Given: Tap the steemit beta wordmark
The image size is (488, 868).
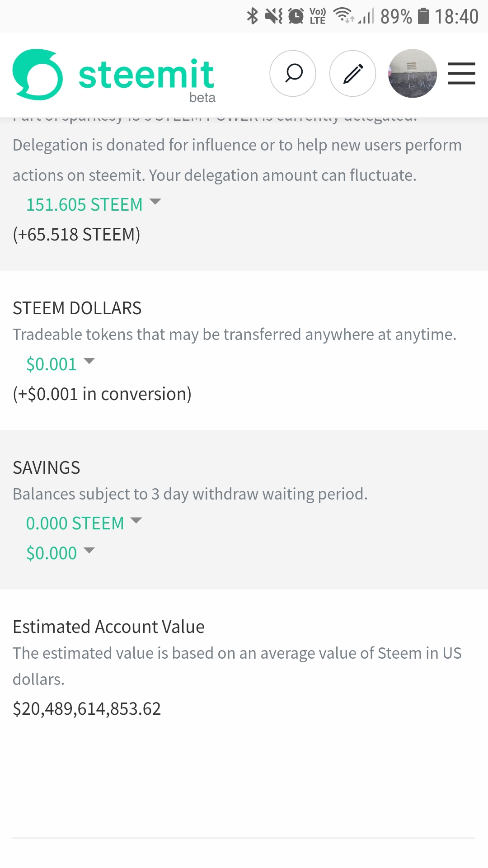Looking at the screenshot, I should (146, 80).
